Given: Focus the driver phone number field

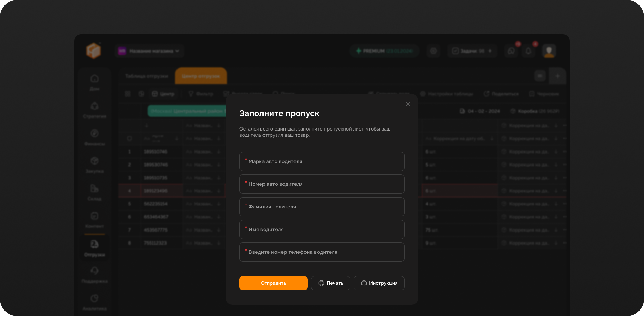Looking at the screenshot, I should pyautogui.click(x=322, y=252).
